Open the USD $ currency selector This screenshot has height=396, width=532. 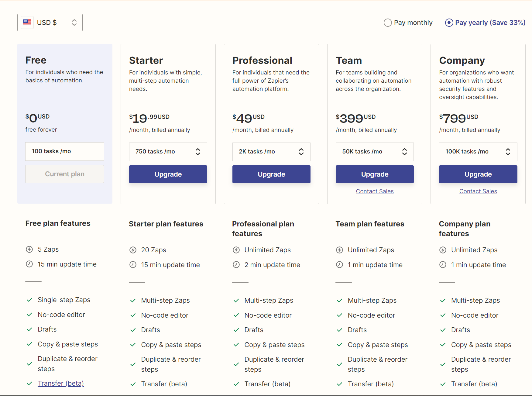tap(50, 22)
